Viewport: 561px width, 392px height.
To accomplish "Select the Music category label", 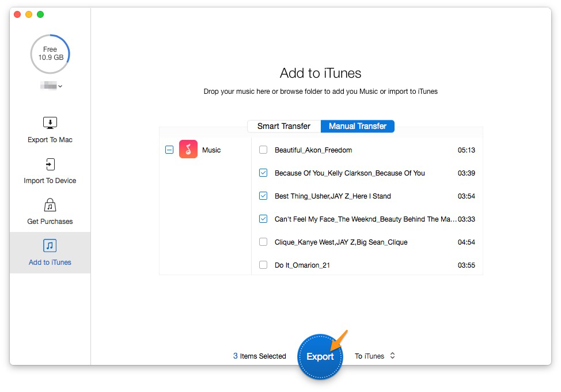I will 211,150.
